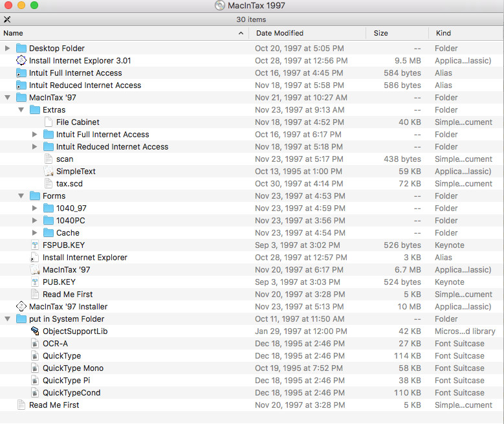The height and width of the screenshot is (424, 504).
Task: Click the Cache folder icon
Action: point(49,232)
